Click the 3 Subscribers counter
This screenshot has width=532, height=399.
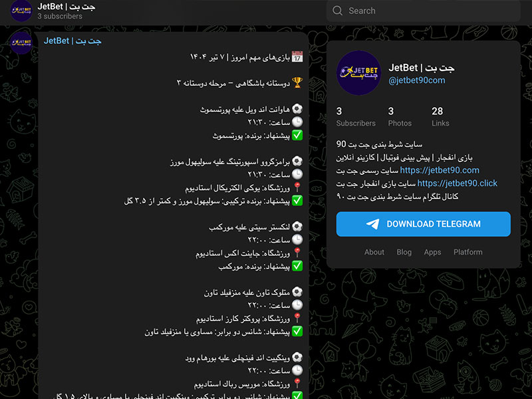356,116
